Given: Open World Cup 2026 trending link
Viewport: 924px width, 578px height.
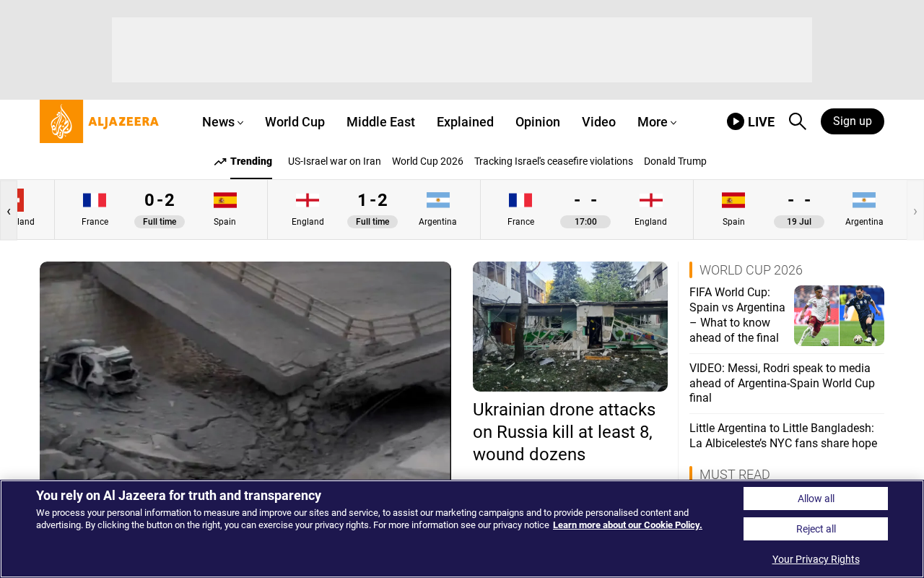Looking at the screenshot, I should 427,161.
